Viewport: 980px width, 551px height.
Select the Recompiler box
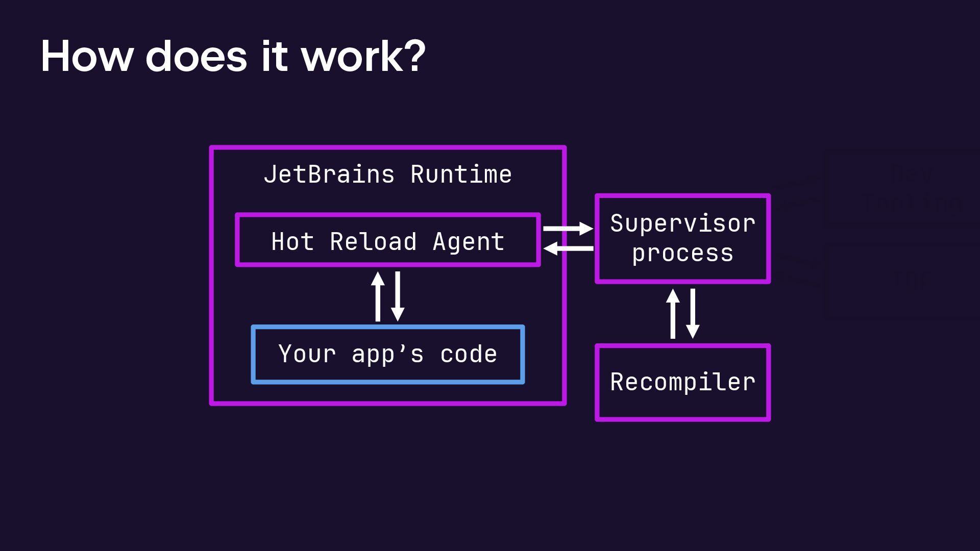(682, 383)
